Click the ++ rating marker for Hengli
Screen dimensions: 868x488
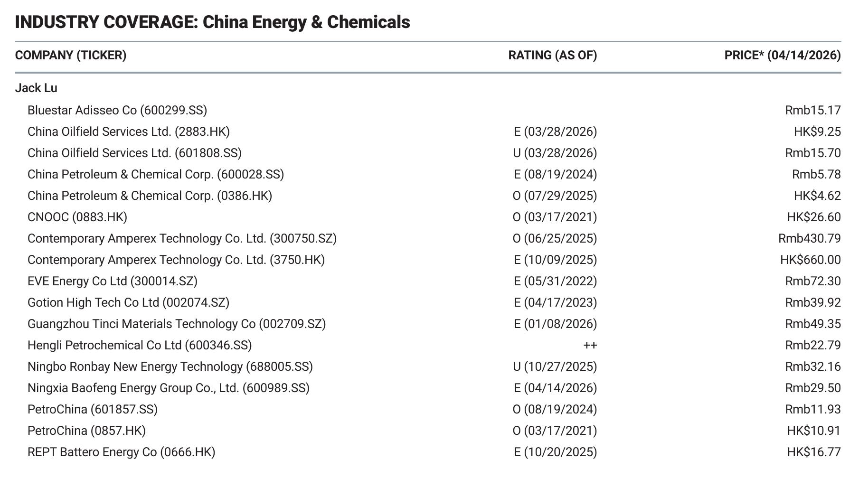coord(590,346)
